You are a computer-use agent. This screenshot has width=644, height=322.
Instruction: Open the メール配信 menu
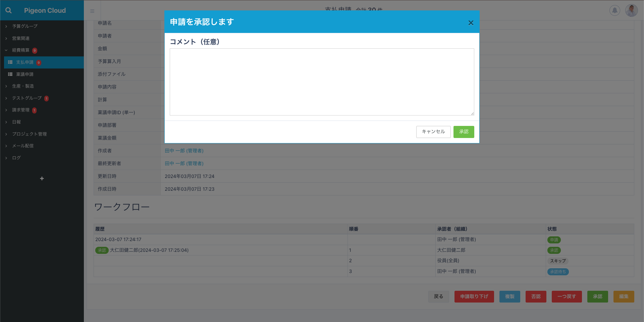[23, 146]
